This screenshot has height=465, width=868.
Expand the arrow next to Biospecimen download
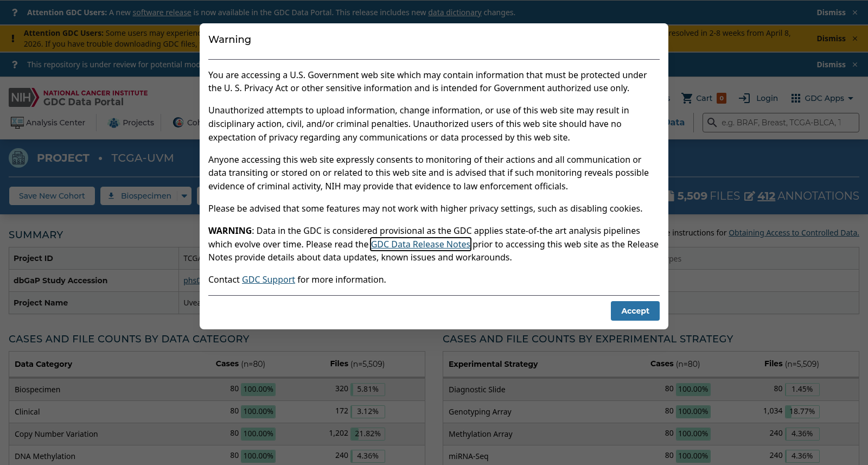[x=184, y=196]
